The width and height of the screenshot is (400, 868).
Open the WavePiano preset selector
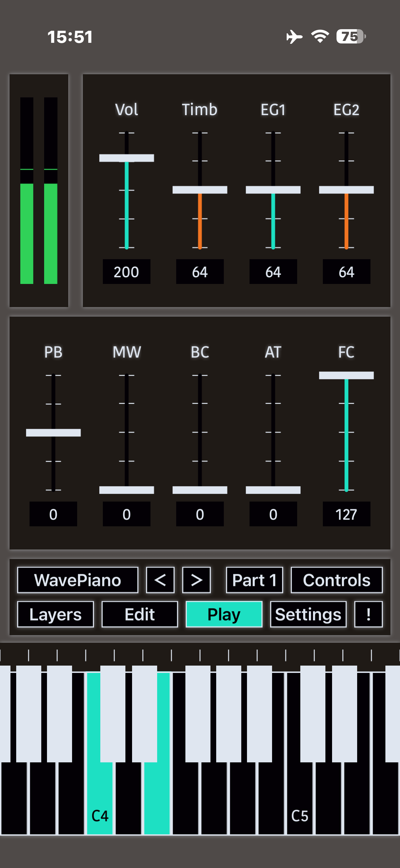point(77,580)
